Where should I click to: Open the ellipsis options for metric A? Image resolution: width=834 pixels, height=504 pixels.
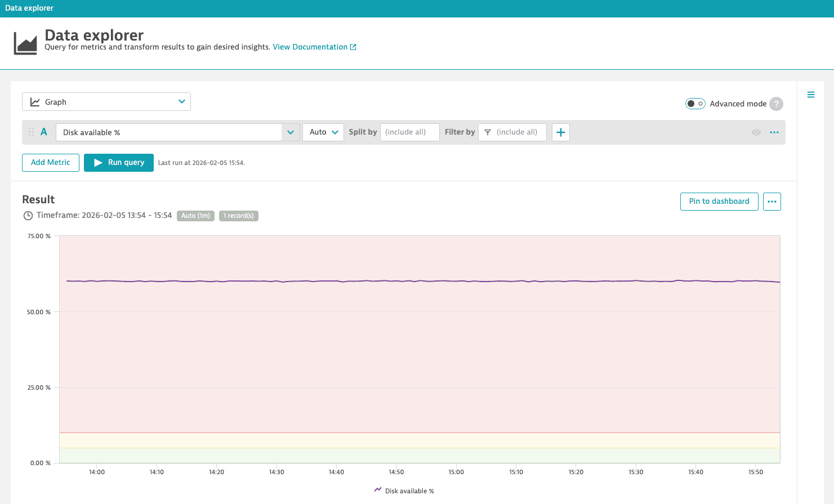[x=774, y=132]
